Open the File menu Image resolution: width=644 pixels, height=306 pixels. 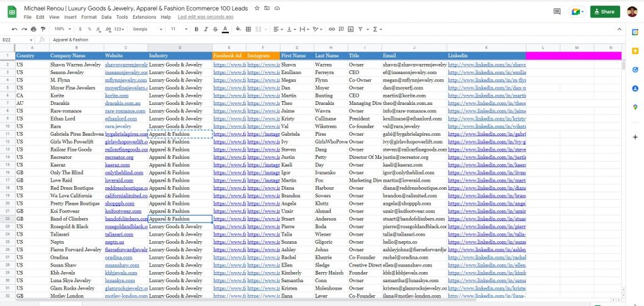[x=28, y=17]
